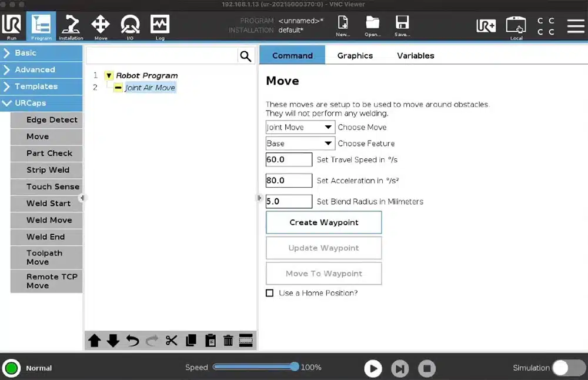Open the UR+ icon in header
The image size is (588, 380).
pyautogui.click(x=486, y=26)
